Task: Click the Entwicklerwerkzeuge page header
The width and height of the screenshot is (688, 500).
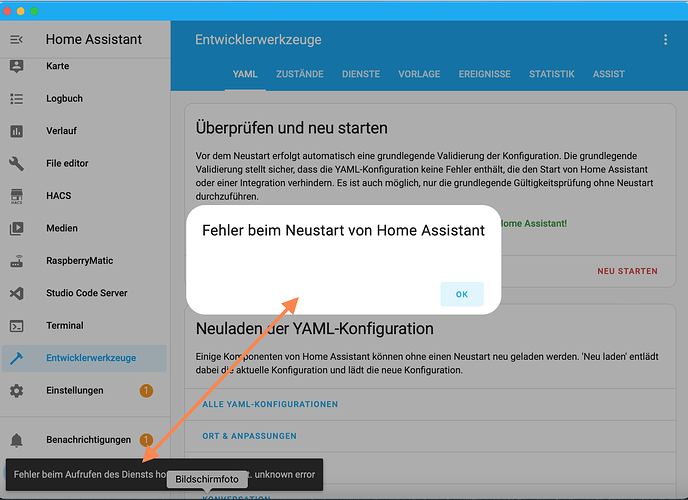Action: point(258,39)
